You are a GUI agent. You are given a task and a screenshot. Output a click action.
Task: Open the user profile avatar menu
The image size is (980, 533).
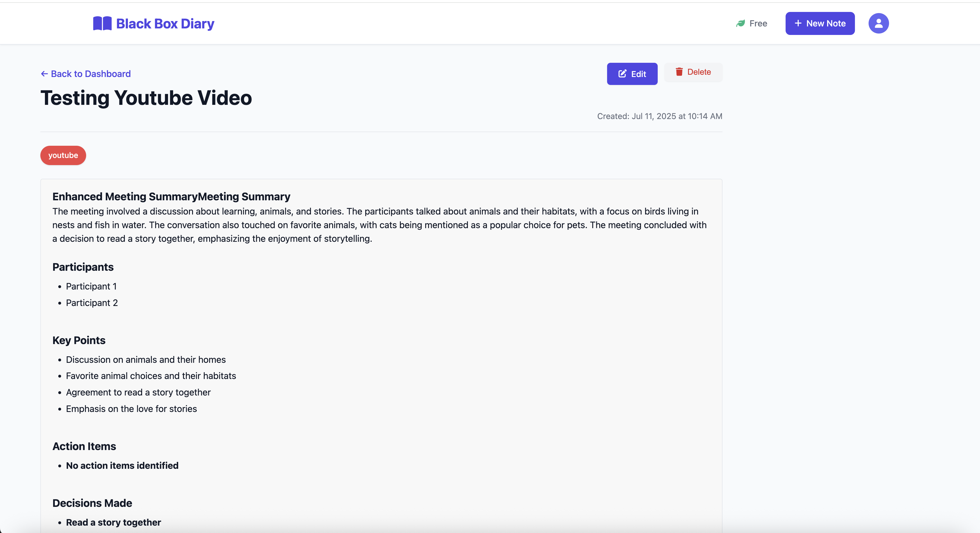pos(879,24)
